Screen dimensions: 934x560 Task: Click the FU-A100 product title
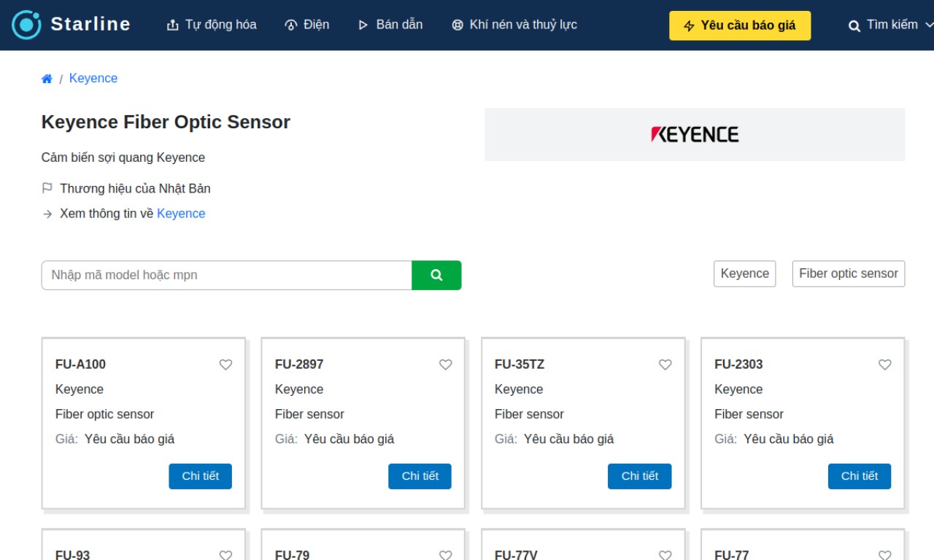[80, 365]
